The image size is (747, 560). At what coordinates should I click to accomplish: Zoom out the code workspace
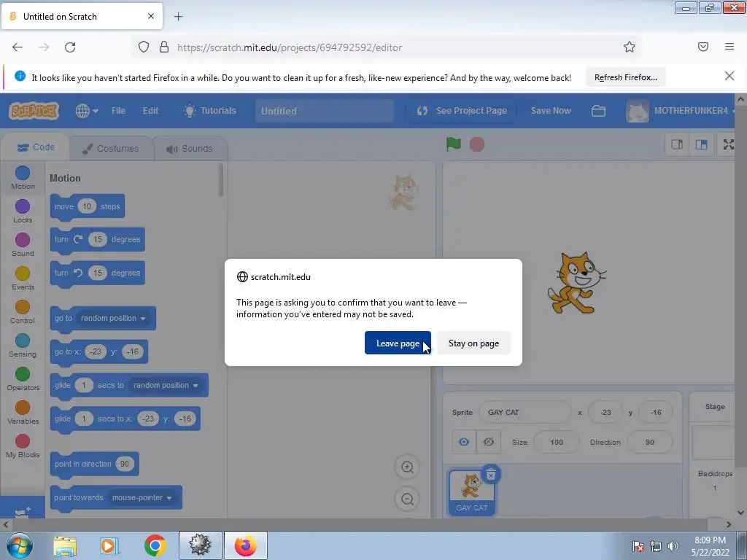(x=407, y=499)
